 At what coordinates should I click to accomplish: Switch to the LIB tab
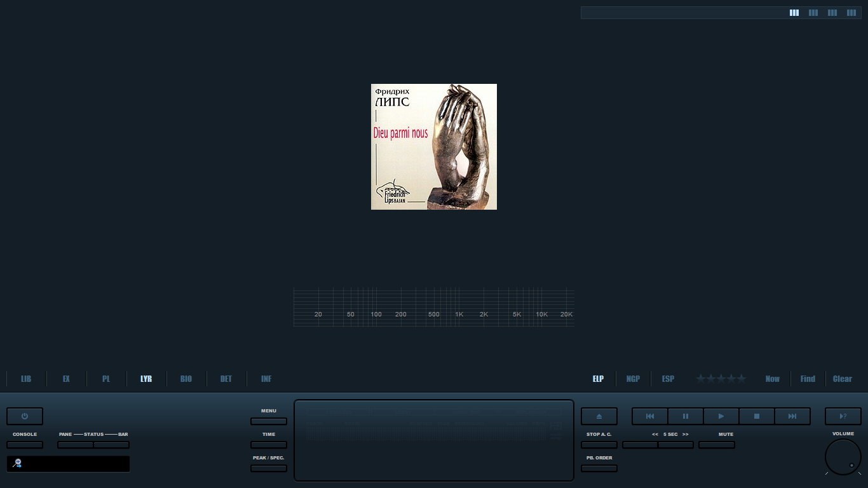point(26,379)
